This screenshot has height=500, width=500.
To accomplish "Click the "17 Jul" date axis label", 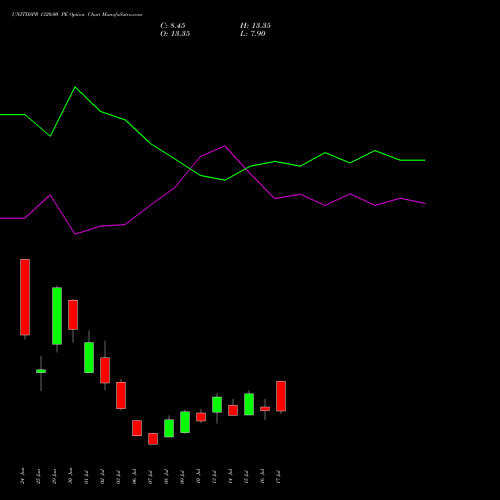I will coord(278,477).
